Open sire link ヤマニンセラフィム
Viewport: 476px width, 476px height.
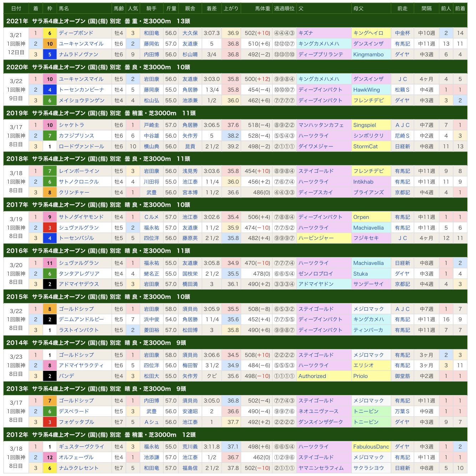pyautogui.click(x=321, y=468)
